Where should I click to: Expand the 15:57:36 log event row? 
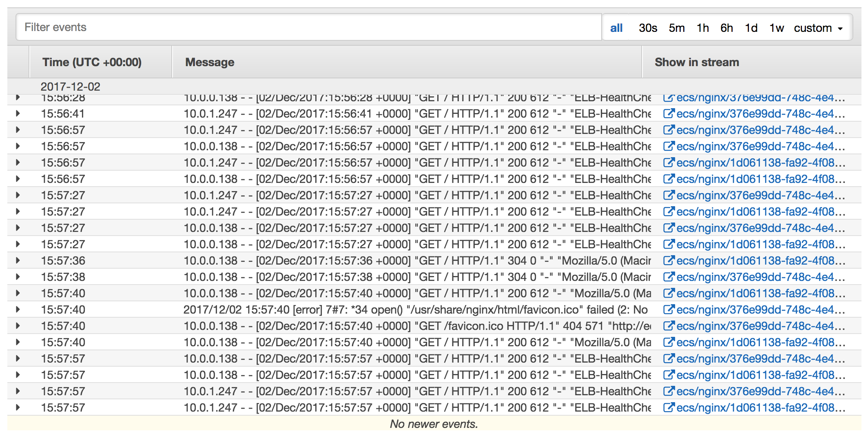[x=18, y=261]
